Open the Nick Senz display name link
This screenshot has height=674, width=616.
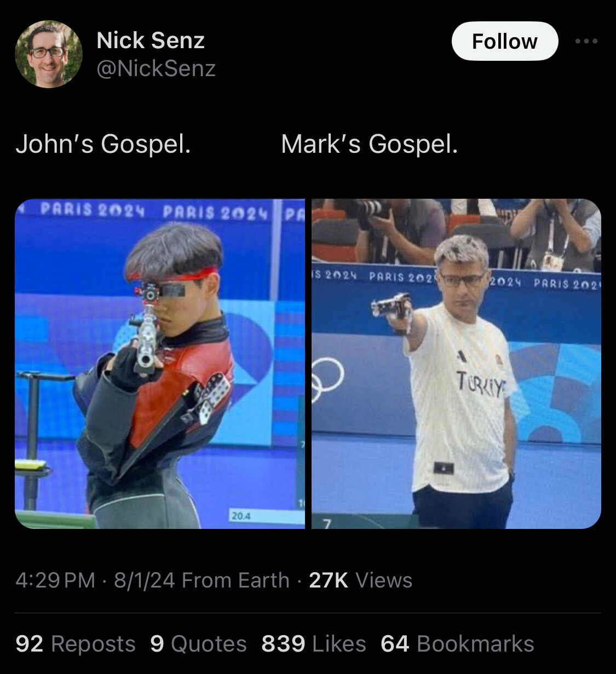click(x=151, y=41)
